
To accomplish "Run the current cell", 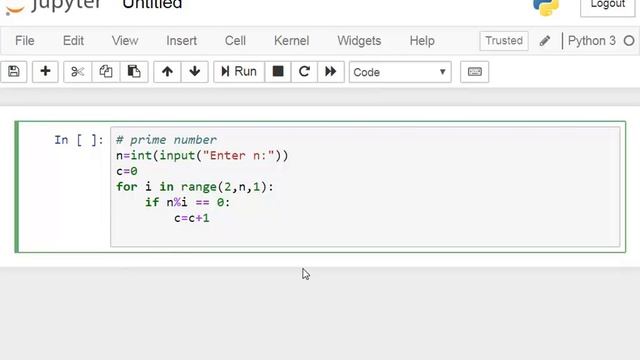I will [x=239, y=72].
